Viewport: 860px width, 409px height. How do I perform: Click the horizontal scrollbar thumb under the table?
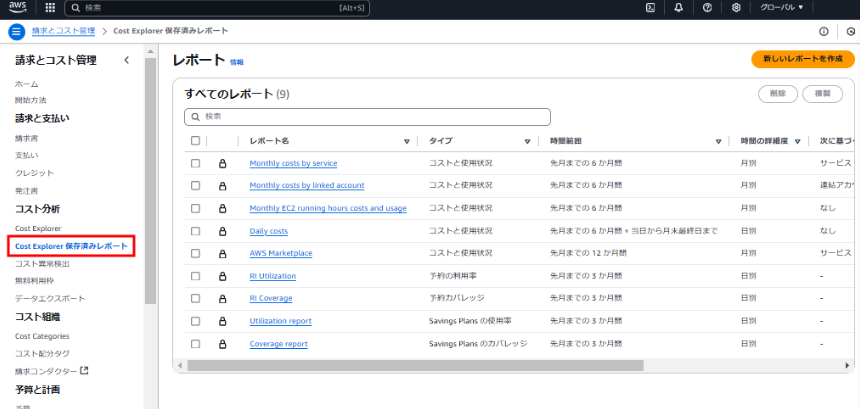click(x=415, y=366)
